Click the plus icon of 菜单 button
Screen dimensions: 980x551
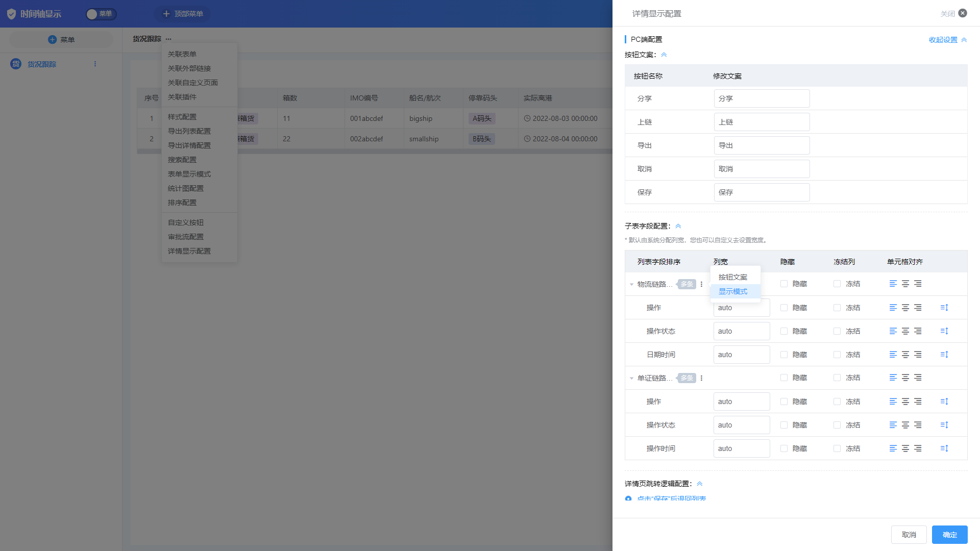52,39
